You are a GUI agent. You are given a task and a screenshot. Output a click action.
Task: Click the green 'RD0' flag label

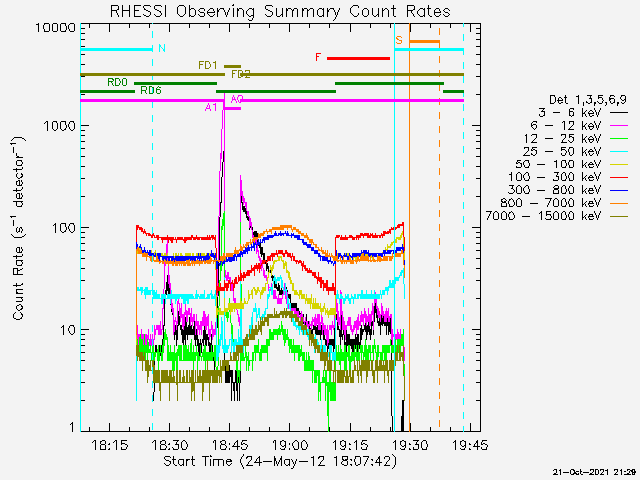[x=118, y=82]
